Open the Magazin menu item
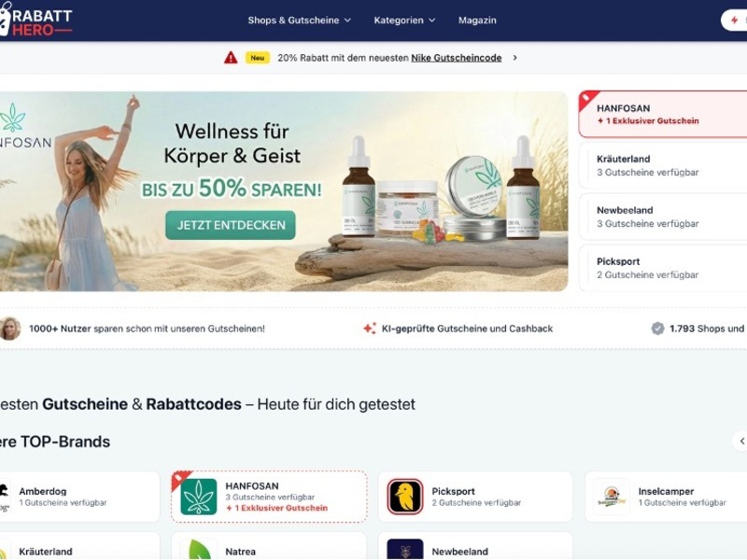This screenshot has height=560, width=747. coord(477,20)
